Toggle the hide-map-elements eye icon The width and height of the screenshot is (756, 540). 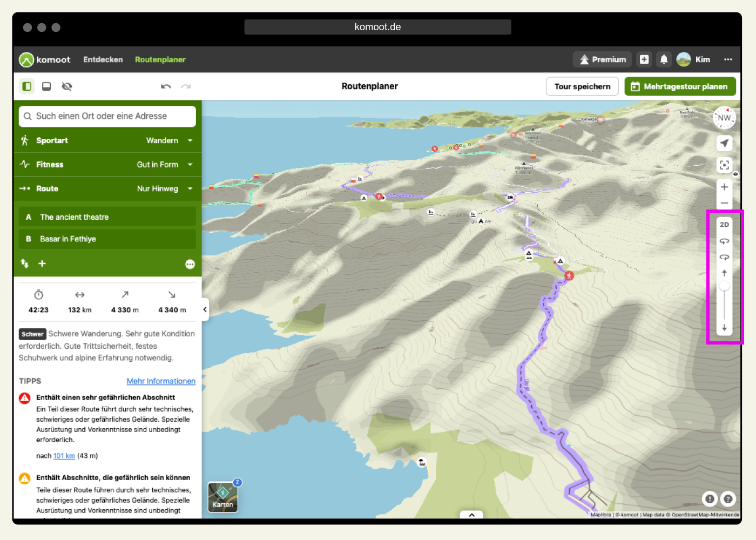(67, 86)
